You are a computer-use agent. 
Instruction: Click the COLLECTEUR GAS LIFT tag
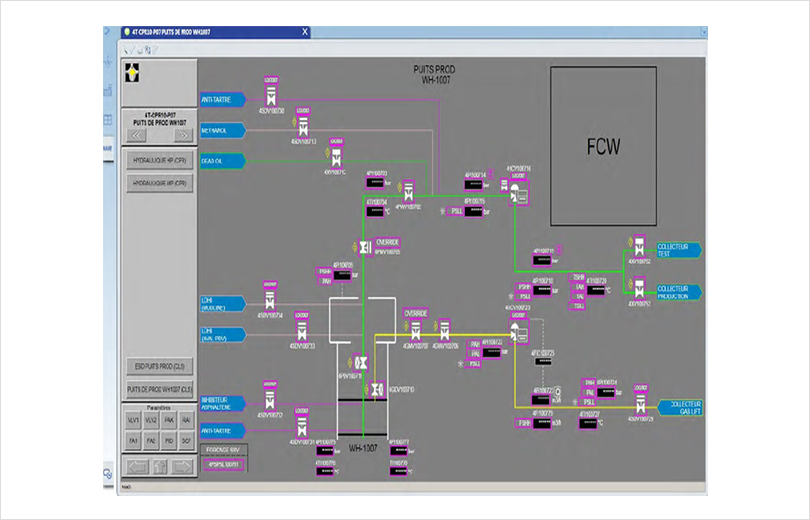tap(679, 407)
